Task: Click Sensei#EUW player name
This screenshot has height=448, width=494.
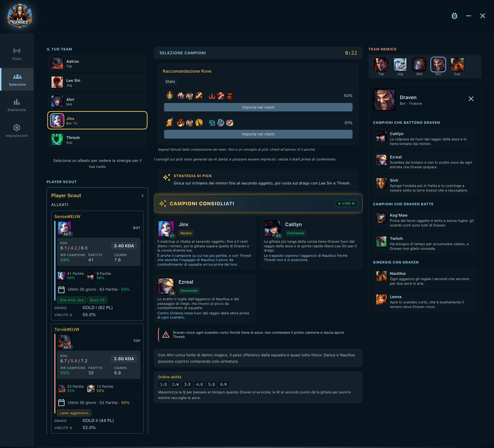Action: pyautogui.click(x=67, y=216)
